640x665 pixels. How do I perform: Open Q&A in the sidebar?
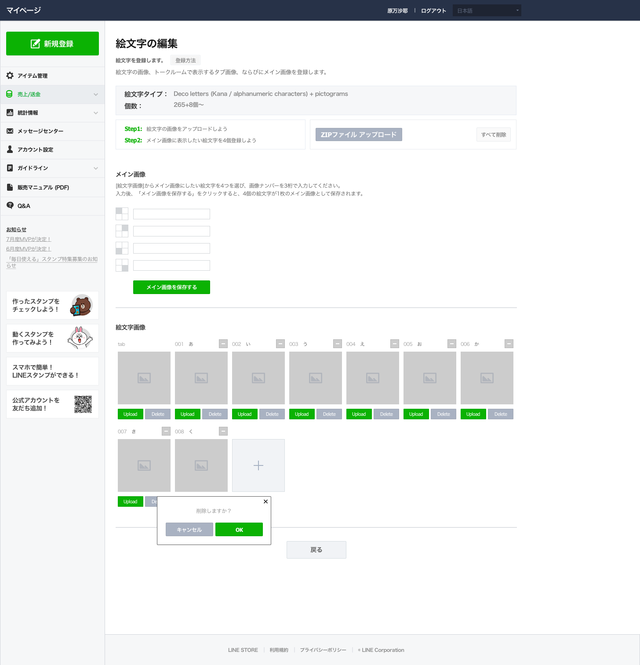coord(52,206)
